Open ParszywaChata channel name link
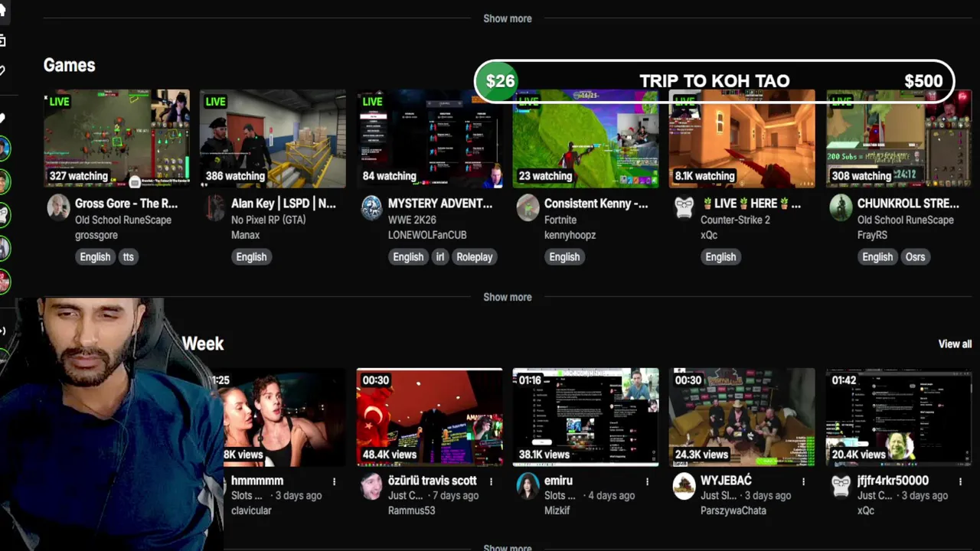 pyautogui.click(x=733, y=510)
